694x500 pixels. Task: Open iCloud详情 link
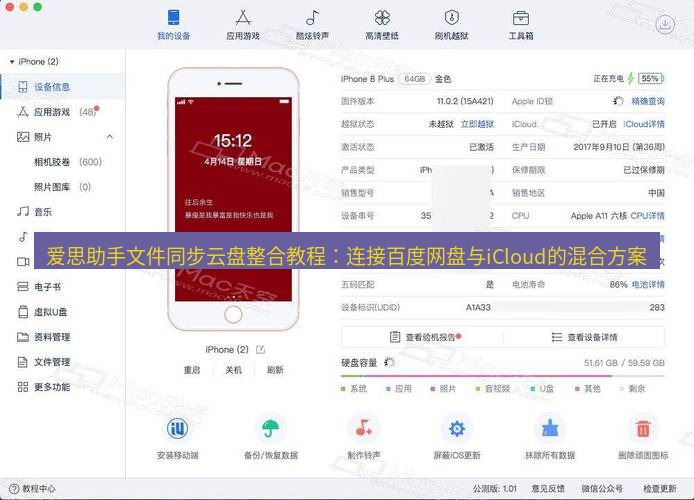[x=644, y=124]
